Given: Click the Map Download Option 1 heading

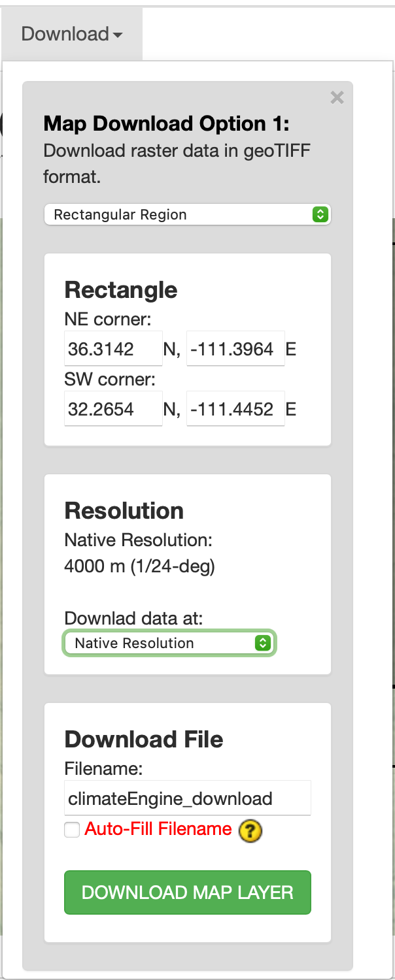Looking at the screenshot, I should tap(166, 123).
